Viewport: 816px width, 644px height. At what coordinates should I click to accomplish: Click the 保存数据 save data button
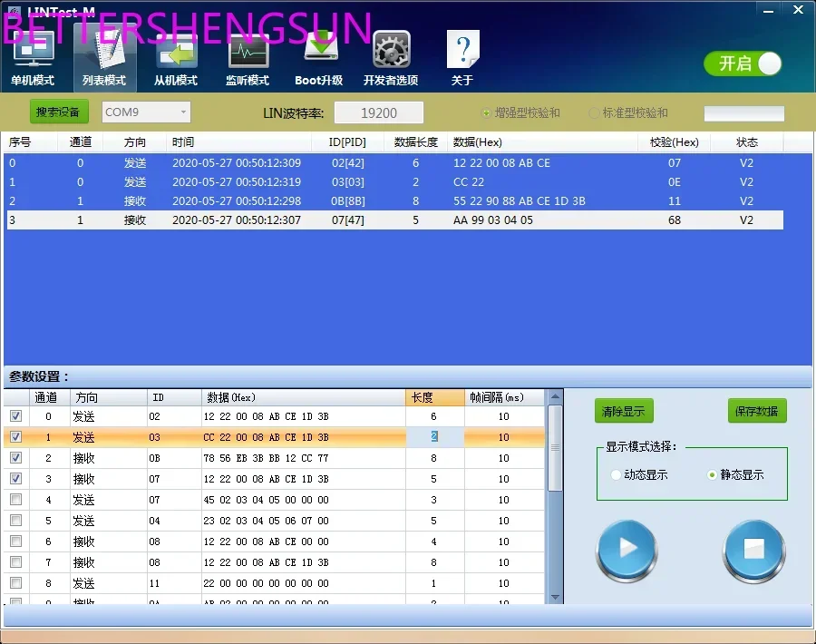pyautogui.click(x=757, y=411)
